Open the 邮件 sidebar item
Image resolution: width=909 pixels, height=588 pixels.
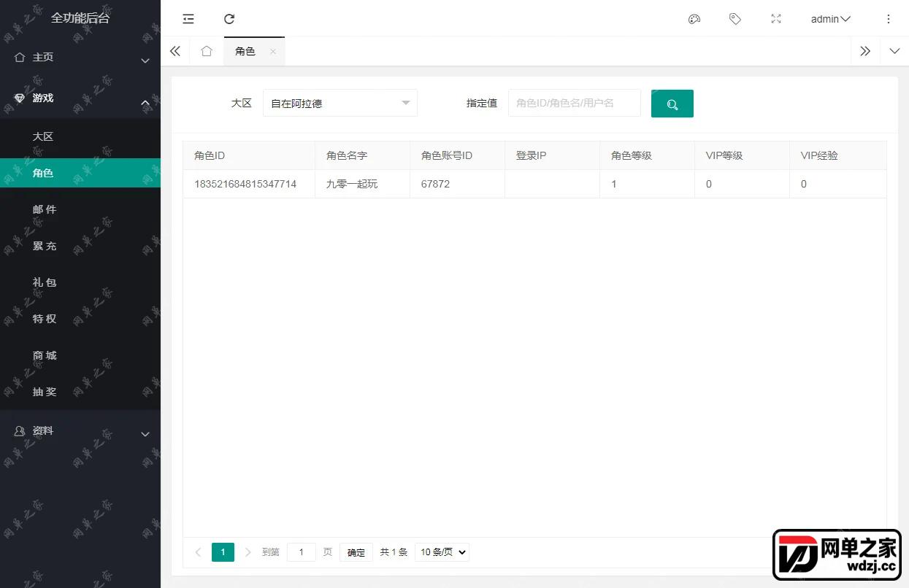coord(80,209)
